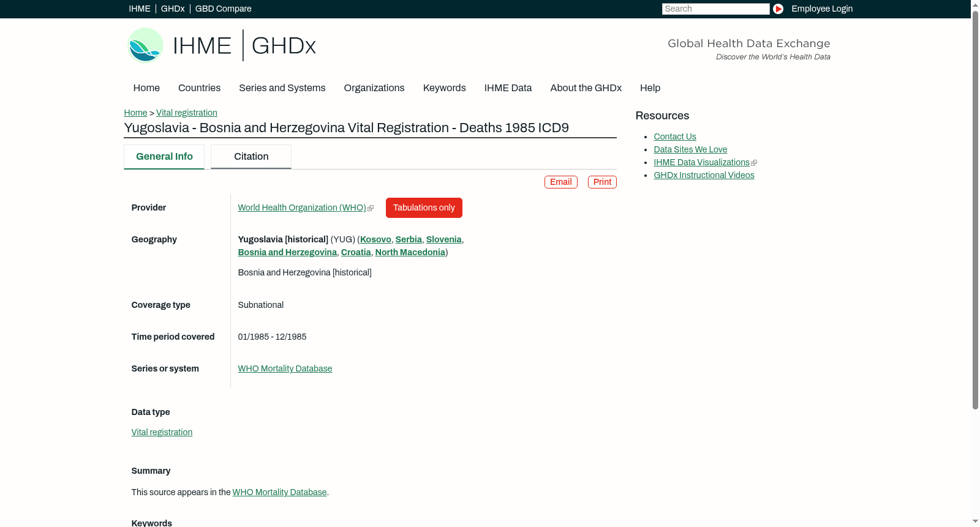Open the Help menu item

point(650,88)
